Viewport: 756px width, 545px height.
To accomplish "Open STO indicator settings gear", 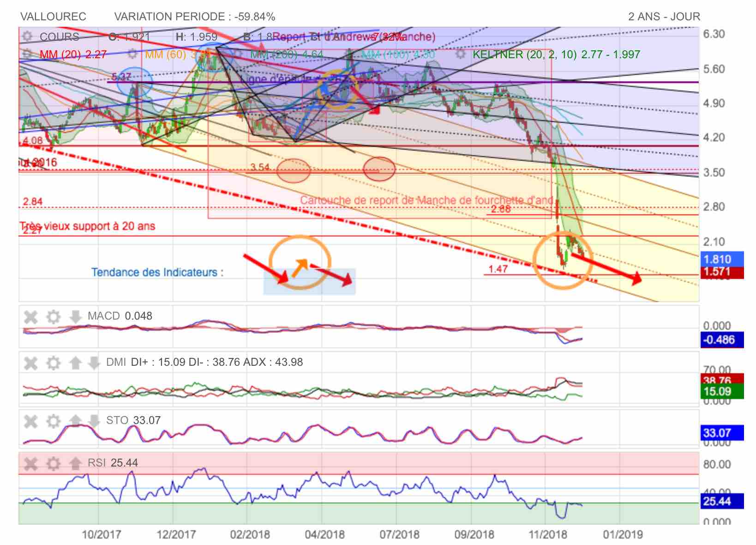I will 54,421.
